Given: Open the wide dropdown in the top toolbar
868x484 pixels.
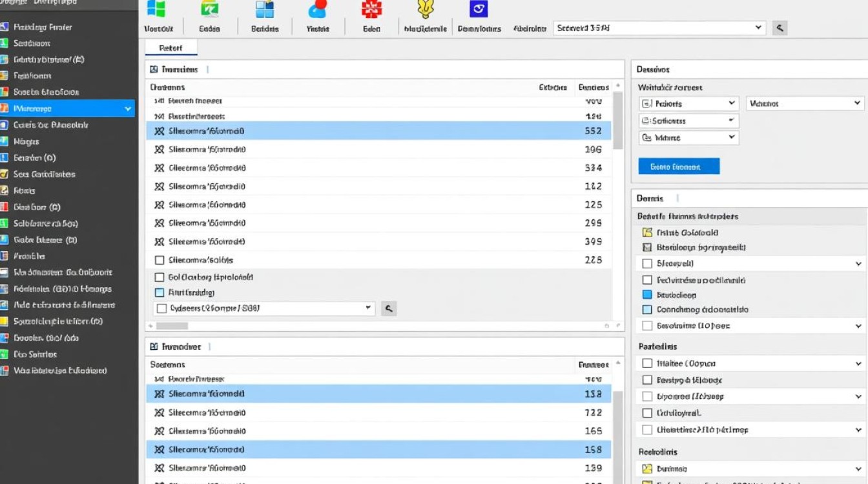Looking at the screenshot, I should (659, 28).
